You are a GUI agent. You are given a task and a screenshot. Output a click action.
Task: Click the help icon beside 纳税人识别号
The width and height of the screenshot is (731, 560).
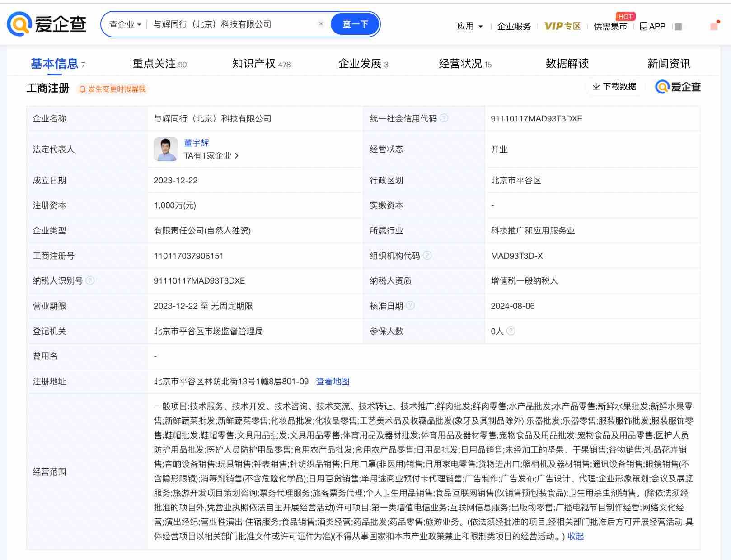tap(90, 281)
